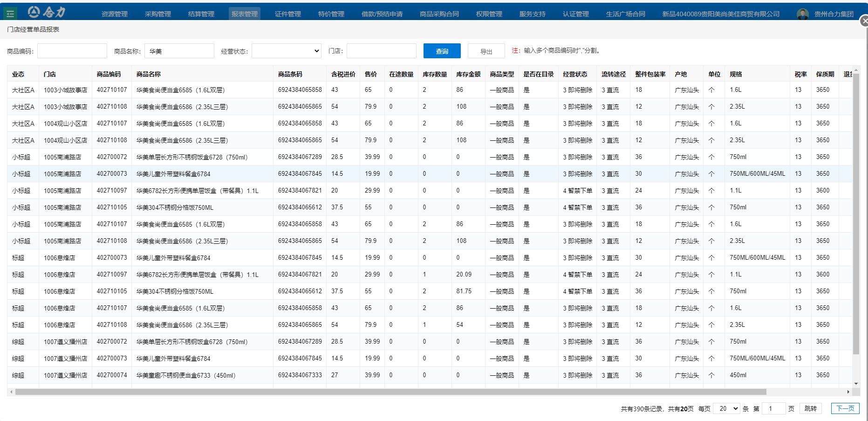Image resolution: width=868 pixels, height=421 pixels.
Task: Click the green hamburger menu icon
Action: tap(10, 14)
